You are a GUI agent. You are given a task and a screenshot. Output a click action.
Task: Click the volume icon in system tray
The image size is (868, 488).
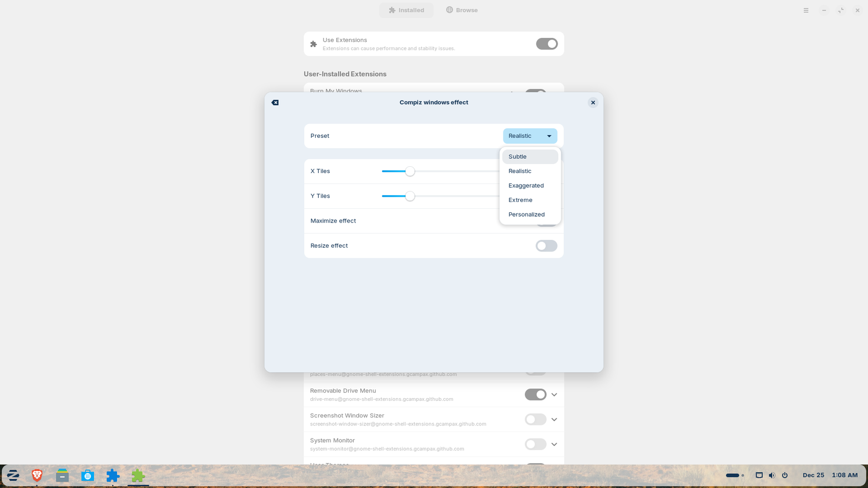pyautogui.click(x=772, y=475)
